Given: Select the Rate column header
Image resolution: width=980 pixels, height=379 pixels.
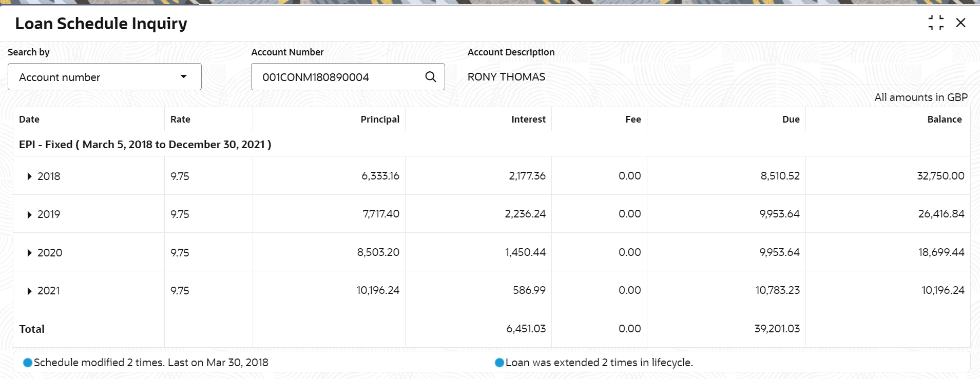Looking at the screenshot, I should [180, 119].
